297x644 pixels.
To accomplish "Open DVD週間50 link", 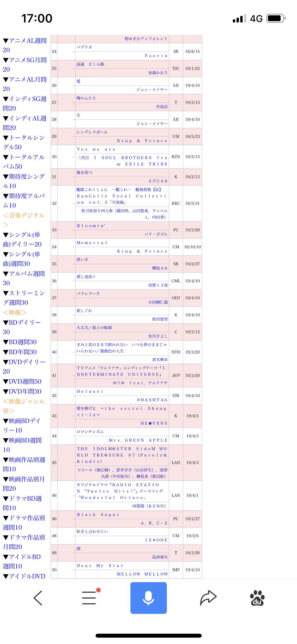I will tap(22, 381).
